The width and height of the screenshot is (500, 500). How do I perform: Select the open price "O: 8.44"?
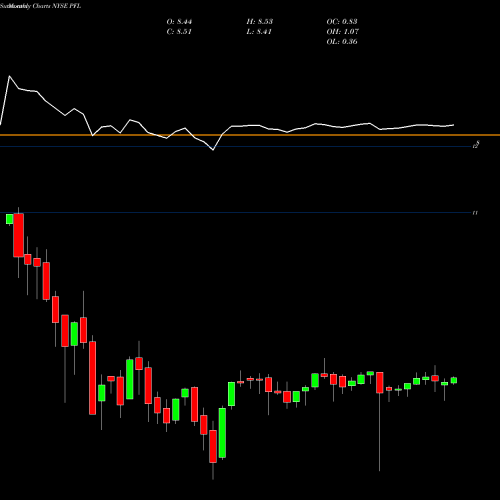[x=179, y=22]
